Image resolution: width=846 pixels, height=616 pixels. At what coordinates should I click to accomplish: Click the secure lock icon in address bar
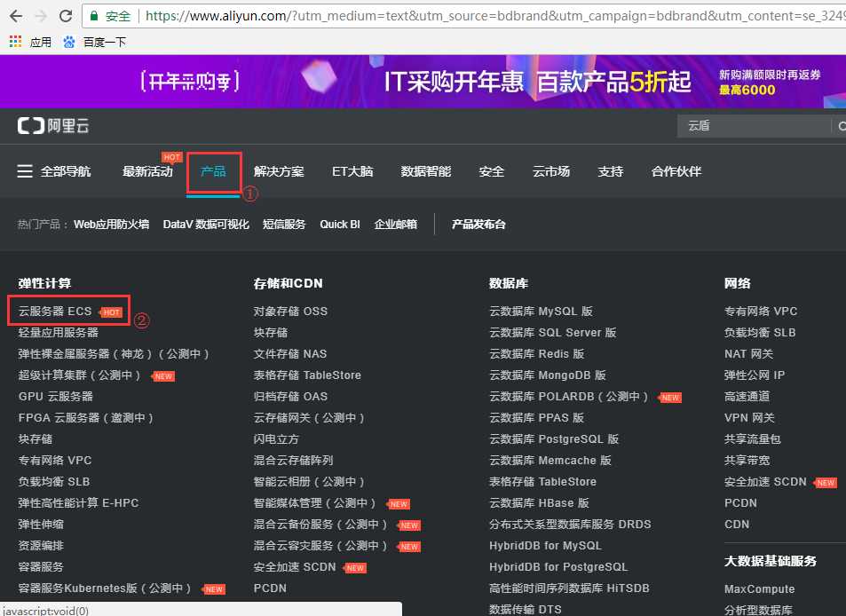[x=94, y=15]
